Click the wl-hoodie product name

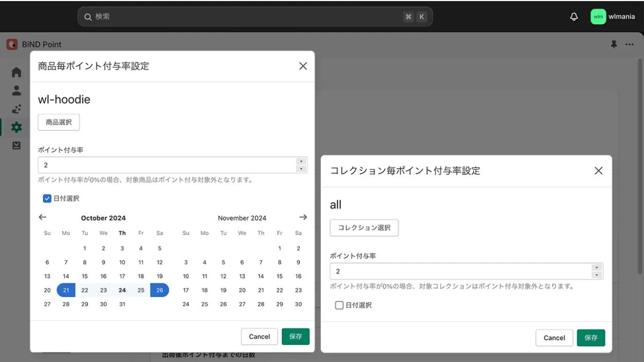tap(64, 100)
